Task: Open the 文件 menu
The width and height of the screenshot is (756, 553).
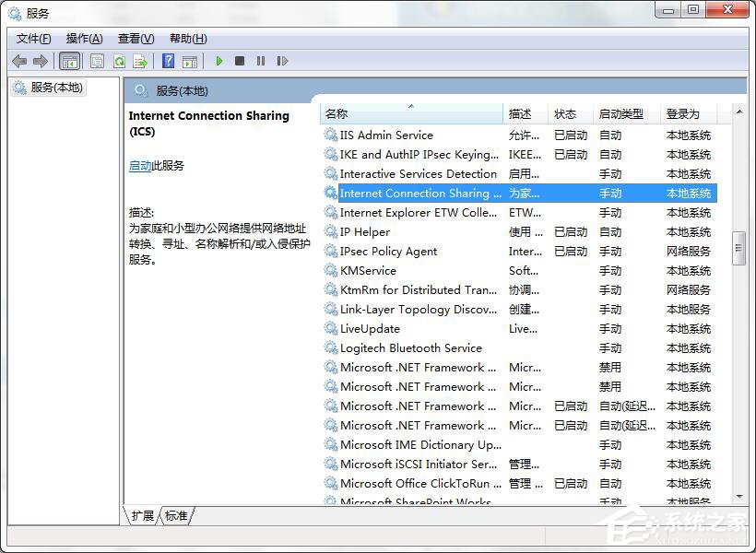Action: (32, 39)
